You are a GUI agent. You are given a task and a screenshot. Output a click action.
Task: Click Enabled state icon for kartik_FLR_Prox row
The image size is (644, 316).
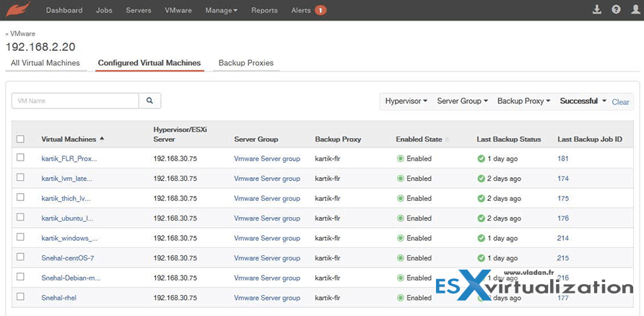tap(400, 158)
